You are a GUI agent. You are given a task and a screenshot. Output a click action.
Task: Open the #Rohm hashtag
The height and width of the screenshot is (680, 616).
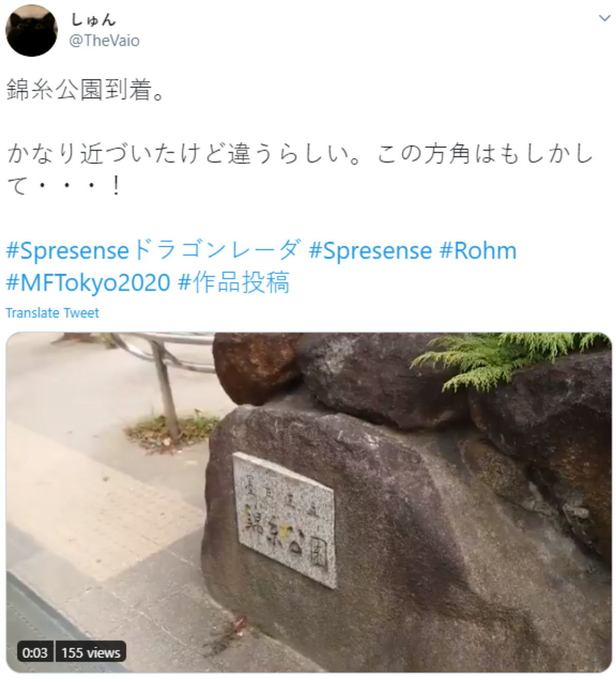coord(478,250)
